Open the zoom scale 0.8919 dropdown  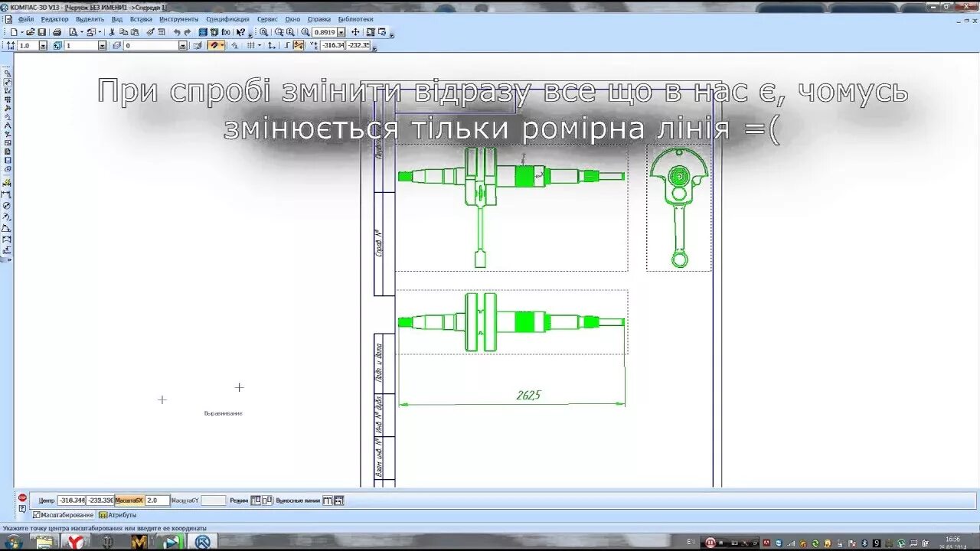point(341,32)
